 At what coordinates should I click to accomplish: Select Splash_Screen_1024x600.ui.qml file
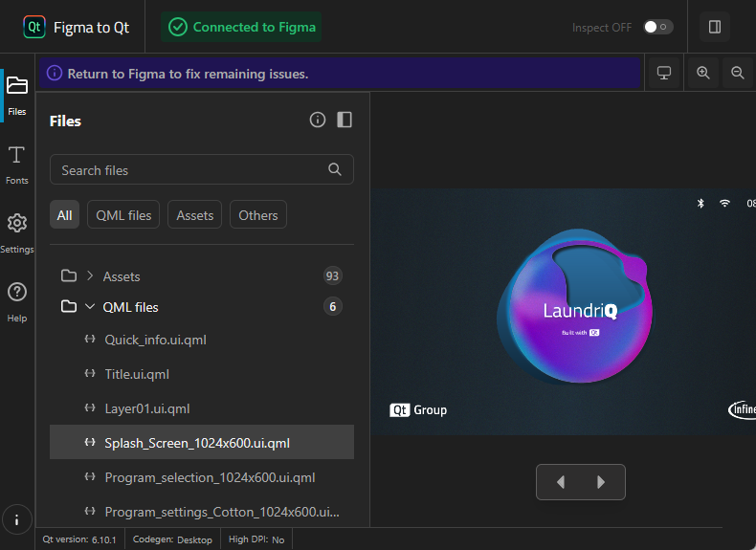[x=202, y=443]
